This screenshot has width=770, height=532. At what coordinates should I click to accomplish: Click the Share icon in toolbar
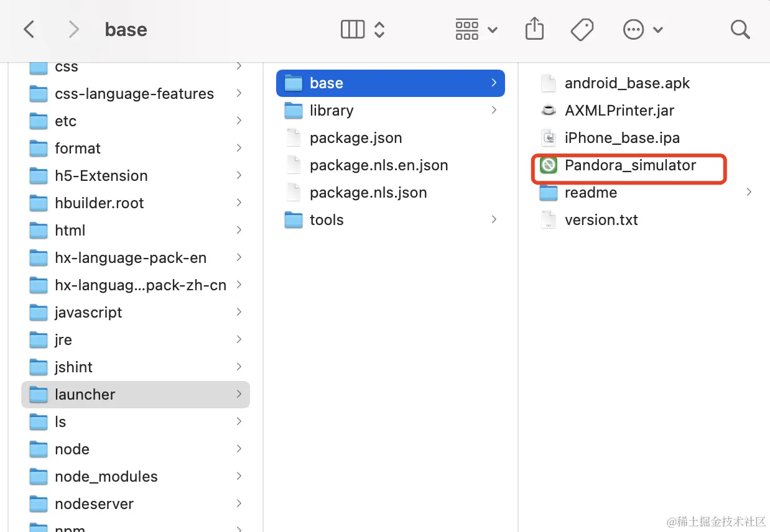pos(535,29)
